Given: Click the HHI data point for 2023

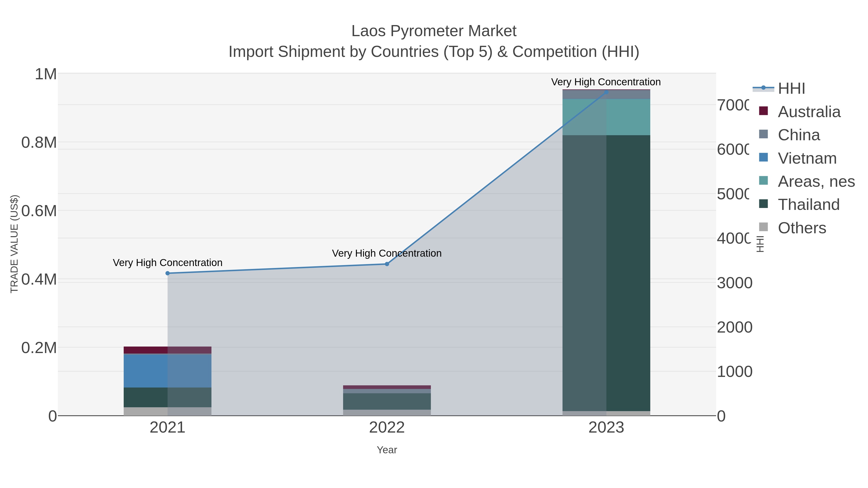Looking at the screenshot, I should [606, 92].
